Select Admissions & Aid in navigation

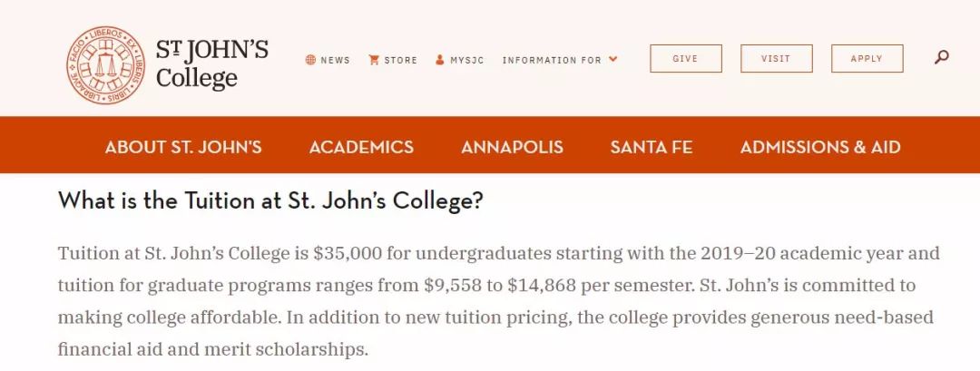pyautogui.click(x=820, y=147)
